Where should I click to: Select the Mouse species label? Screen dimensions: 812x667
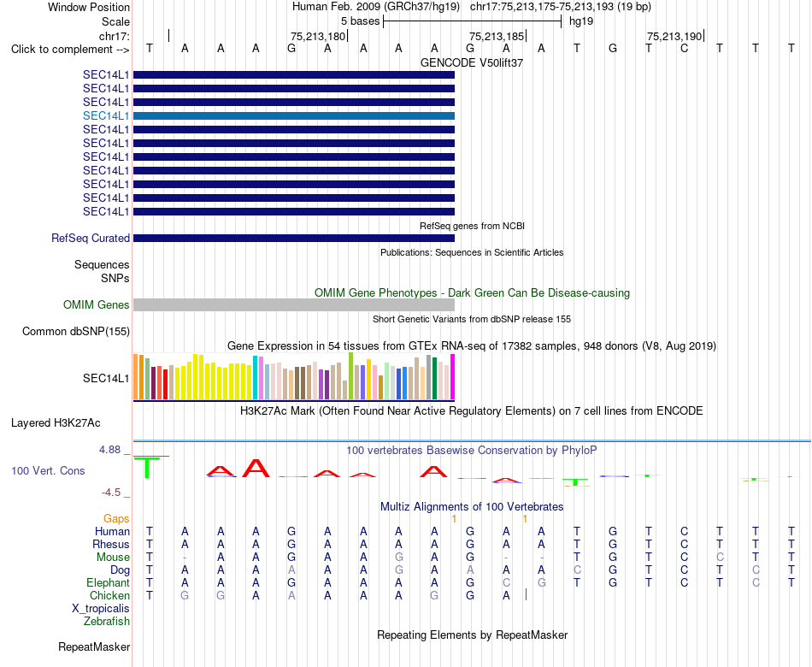pyautogui.click(x=113, y=558)
